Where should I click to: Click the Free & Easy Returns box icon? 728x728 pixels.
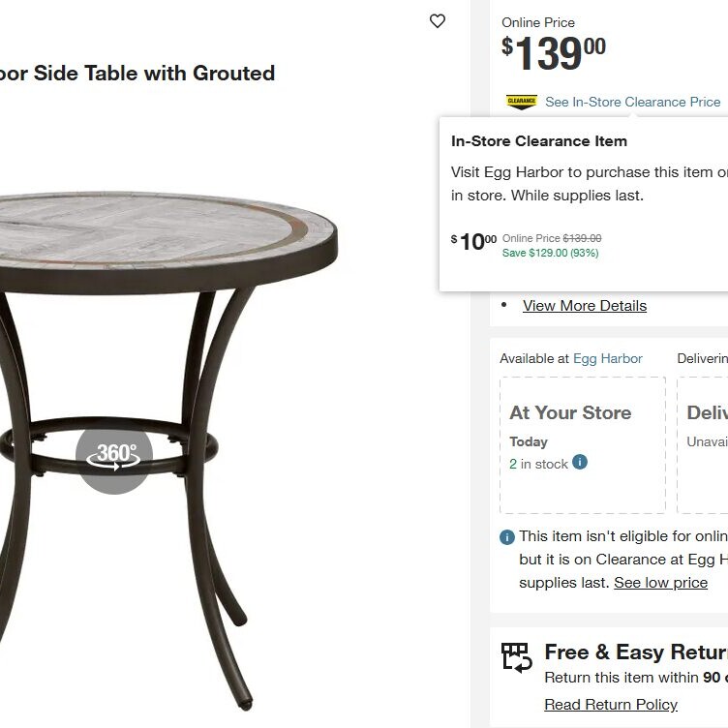517,657
